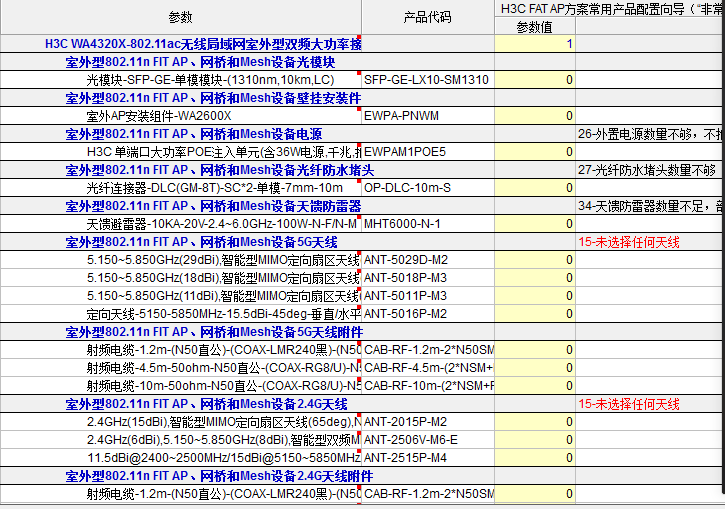Click the H3C 单端口大功率POE注入单元 cell

click(x=224, y=152)
